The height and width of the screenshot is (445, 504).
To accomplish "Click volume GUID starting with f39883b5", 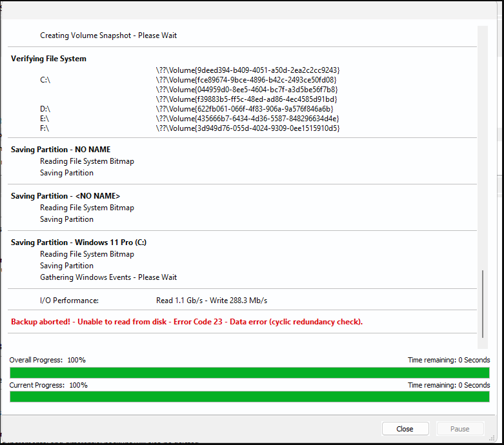I will point(247,99).
